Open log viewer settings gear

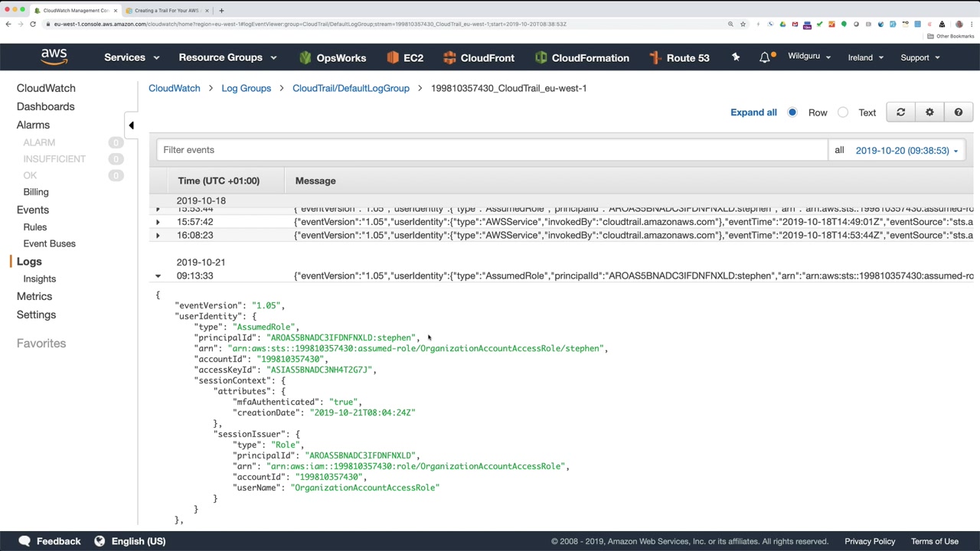(x=929, y=112)
